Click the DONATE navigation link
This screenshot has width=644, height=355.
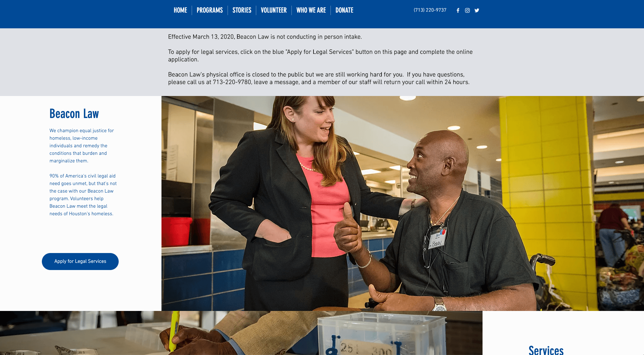[x=345, y=10]
